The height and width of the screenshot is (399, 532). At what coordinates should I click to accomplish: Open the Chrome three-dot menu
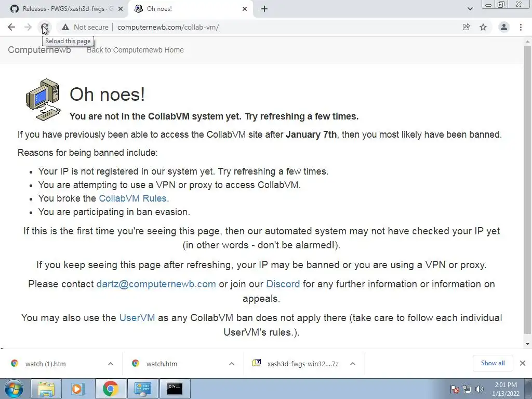pos(521,27)
